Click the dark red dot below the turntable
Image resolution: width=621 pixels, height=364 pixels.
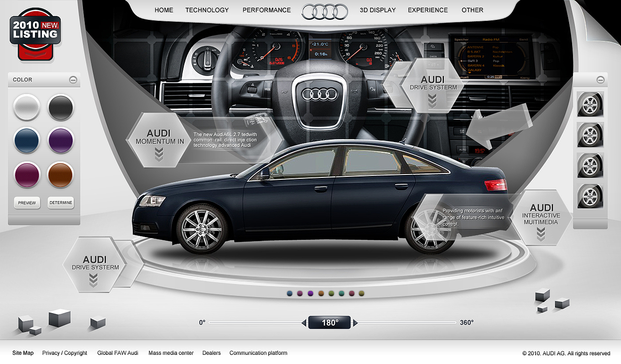point(352,293)
